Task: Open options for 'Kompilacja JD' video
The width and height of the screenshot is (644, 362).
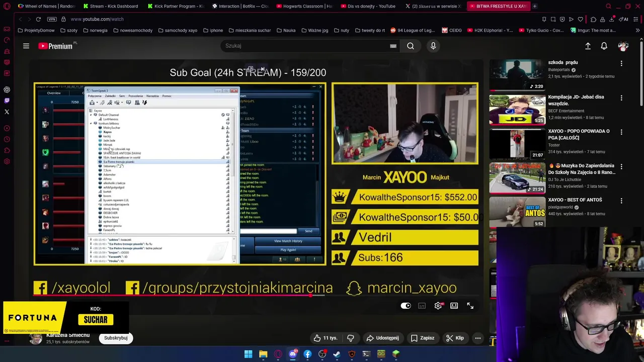Action: 621,98
